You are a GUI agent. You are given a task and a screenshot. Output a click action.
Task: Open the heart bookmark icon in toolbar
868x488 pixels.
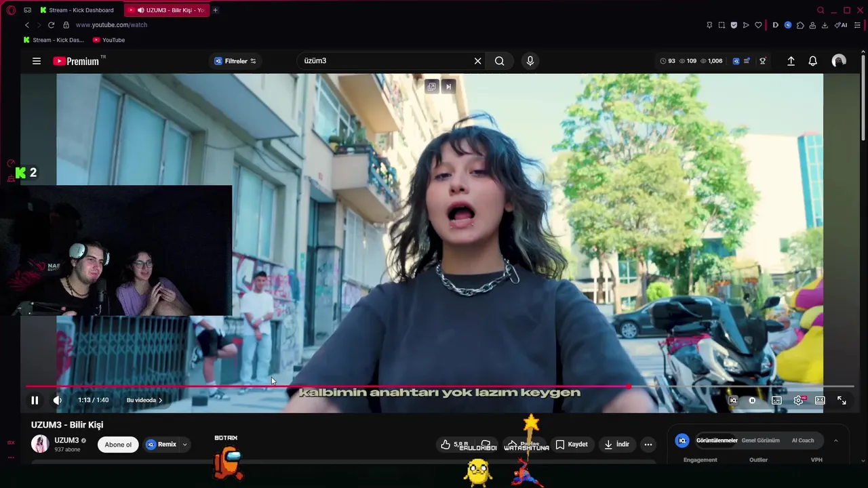point(758,25)
